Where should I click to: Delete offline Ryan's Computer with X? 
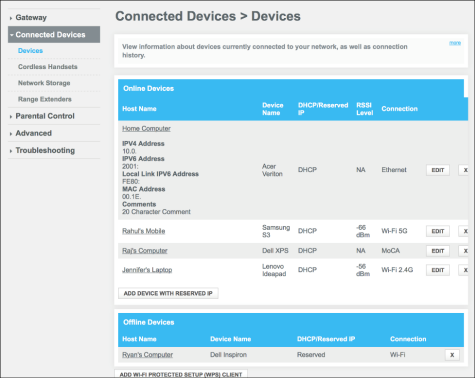tap(452, 355)
